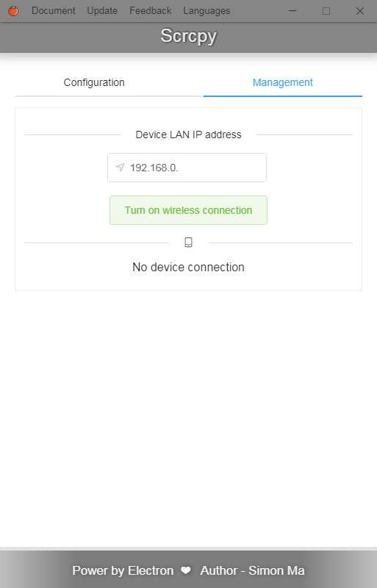Select the Management tab
The width and height of the screenshot is (377, 588).
click(x=282, y=82)
